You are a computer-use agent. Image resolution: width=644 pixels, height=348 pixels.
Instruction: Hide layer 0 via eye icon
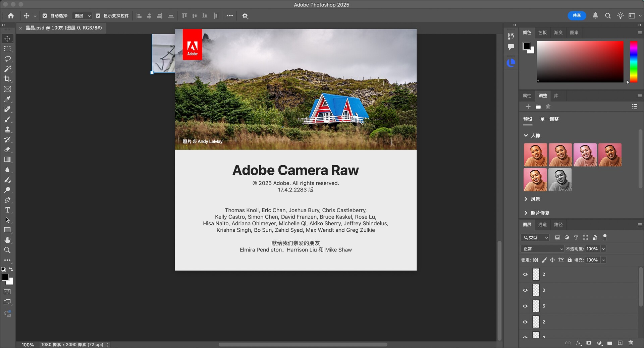pos(525,290)
